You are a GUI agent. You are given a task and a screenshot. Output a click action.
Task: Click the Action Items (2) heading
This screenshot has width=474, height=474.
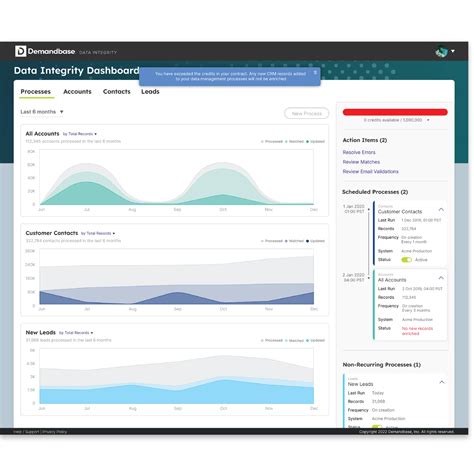coord(365,140)
